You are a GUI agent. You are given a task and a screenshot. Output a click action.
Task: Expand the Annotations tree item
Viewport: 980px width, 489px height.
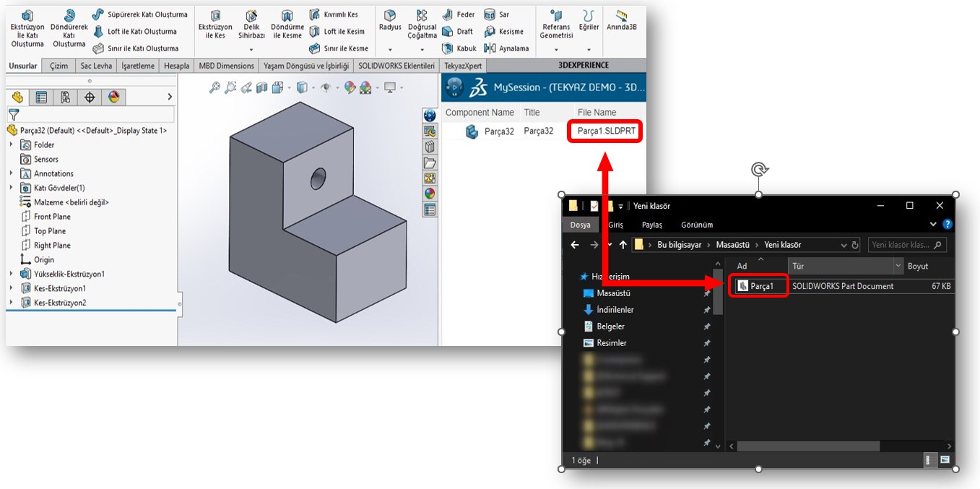[x=11, y=173]
